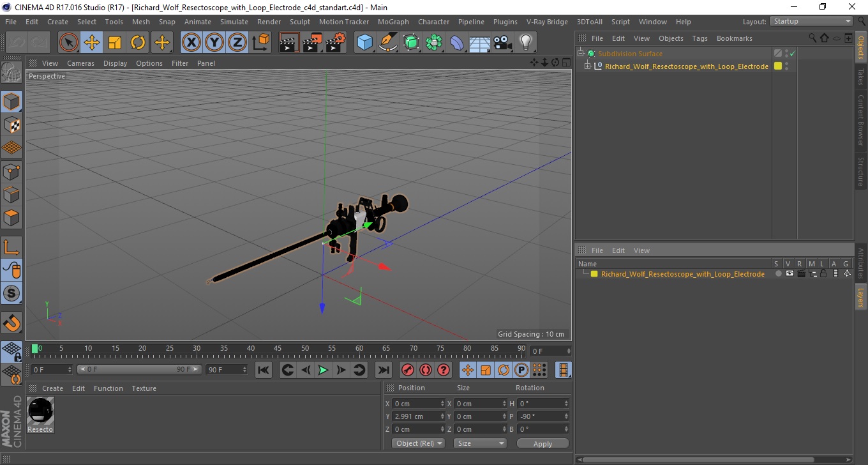Open the MoGraph menu

point(393,22)
